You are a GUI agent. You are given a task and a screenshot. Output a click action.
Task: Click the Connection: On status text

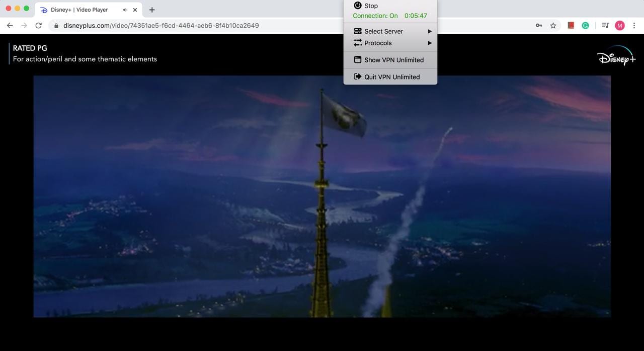[x=375, y=16]
